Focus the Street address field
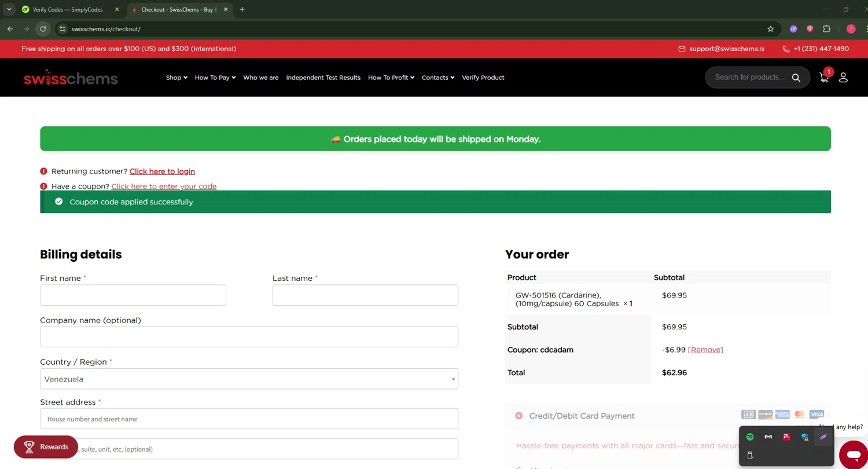 [249, 419]
